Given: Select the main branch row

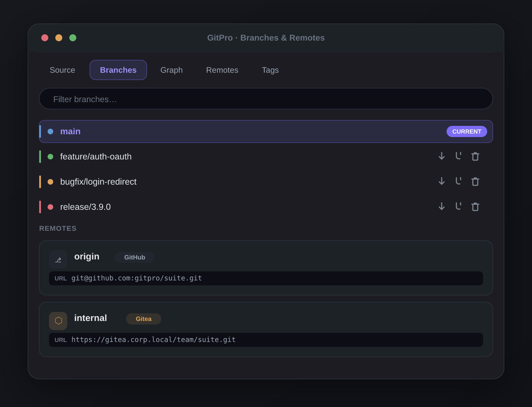Looking at the screenshot, I should tap(266, 131).
